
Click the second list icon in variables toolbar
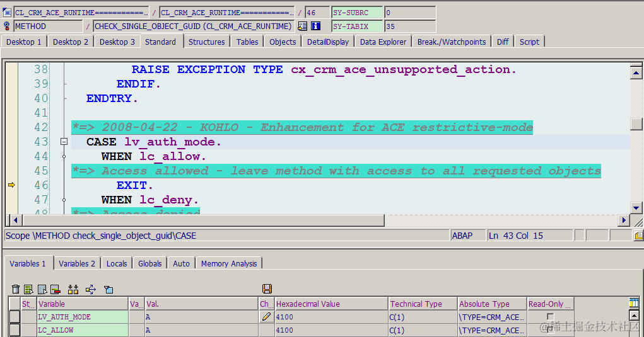click(x=42, y=290)
